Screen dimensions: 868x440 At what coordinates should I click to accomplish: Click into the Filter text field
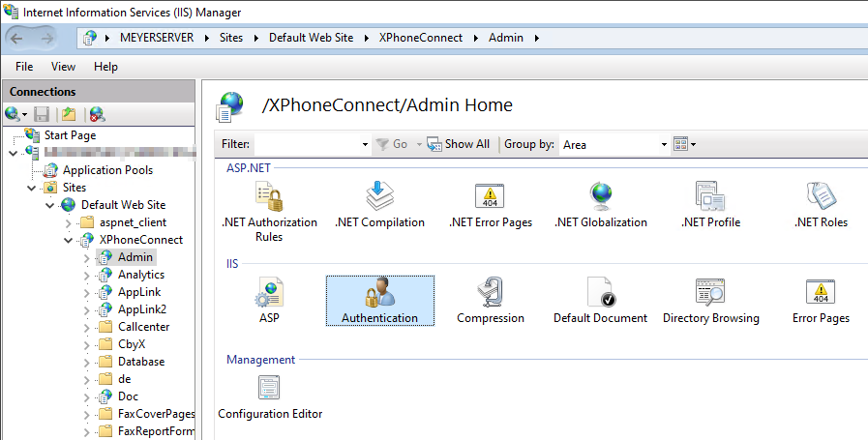(x=307, y=144)
